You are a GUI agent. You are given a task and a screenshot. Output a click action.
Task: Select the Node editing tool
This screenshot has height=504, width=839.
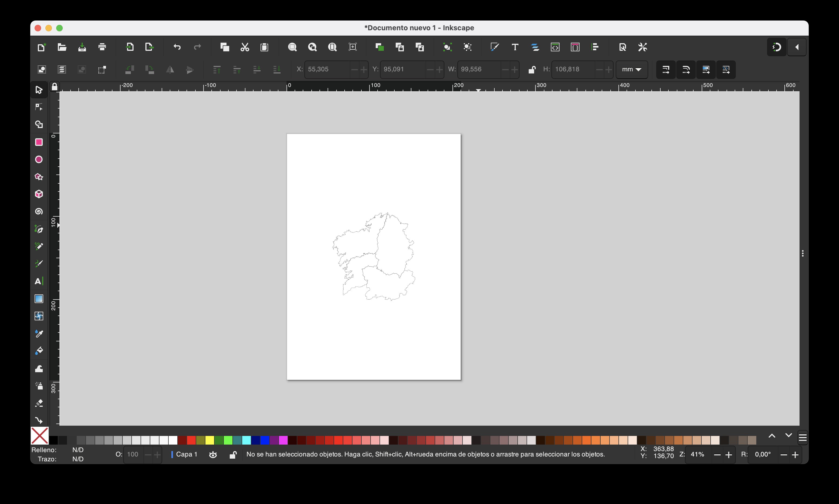pyautogui.click(x=39, y=107)
